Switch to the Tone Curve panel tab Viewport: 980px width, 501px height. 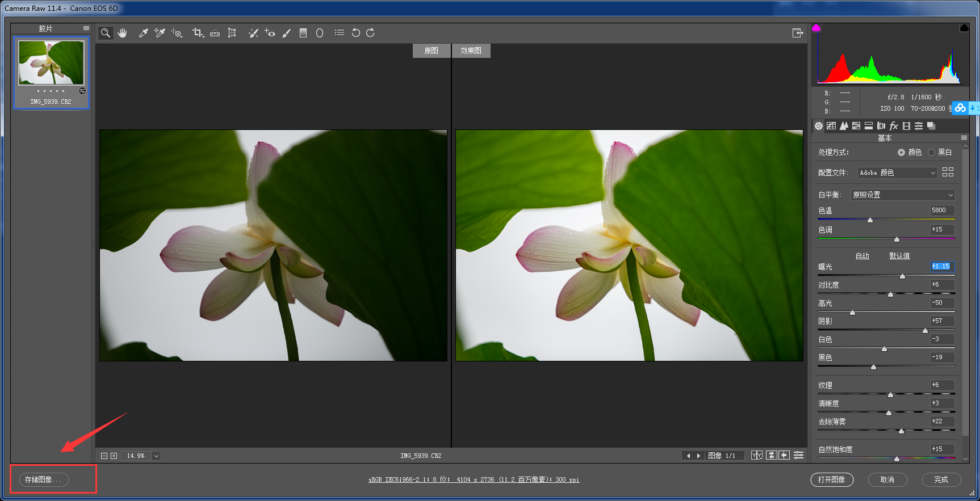831,126
